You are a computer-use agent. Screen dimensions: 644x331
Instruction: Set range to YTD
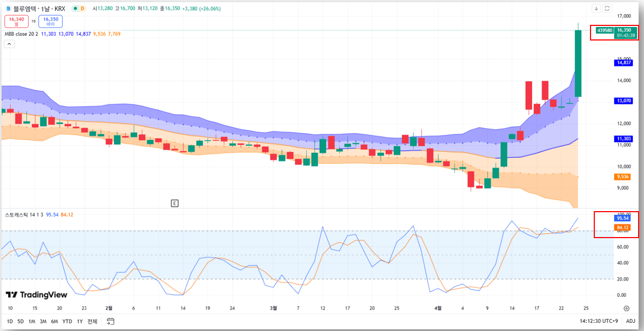(x=67, y=322)
